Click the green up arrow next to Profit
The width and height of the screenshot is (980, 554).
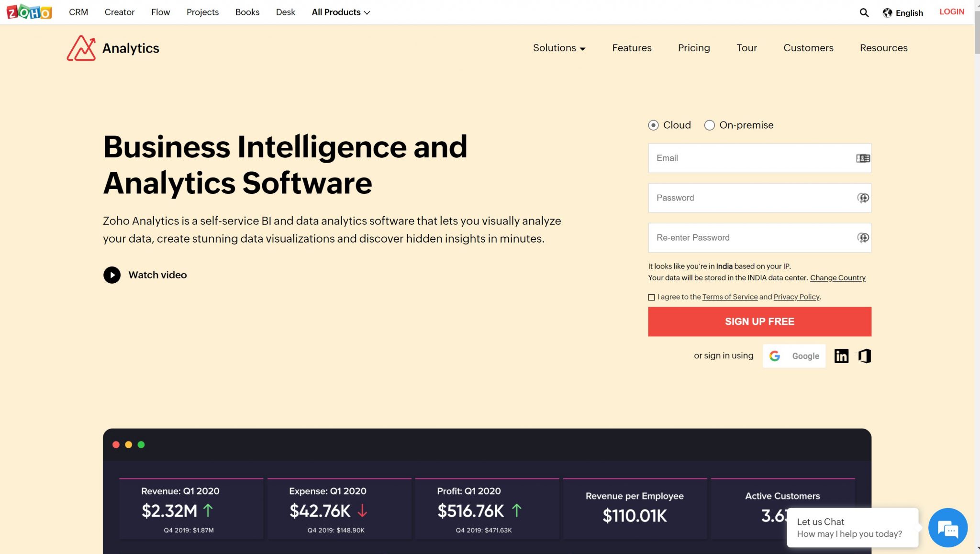coord(516,510)
